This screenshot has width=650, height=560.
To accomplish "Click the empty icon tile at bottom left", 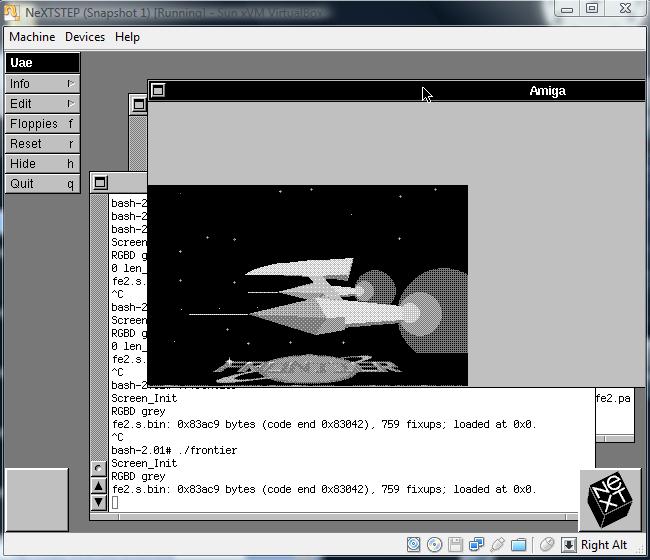I will click(37, 500).
